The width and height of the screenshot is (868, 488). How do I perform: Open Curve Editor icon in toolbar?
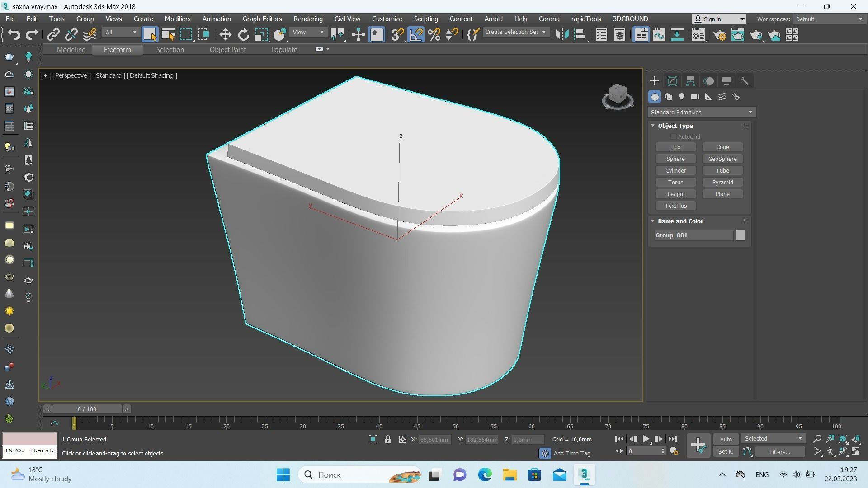click(x=659, y=35)
